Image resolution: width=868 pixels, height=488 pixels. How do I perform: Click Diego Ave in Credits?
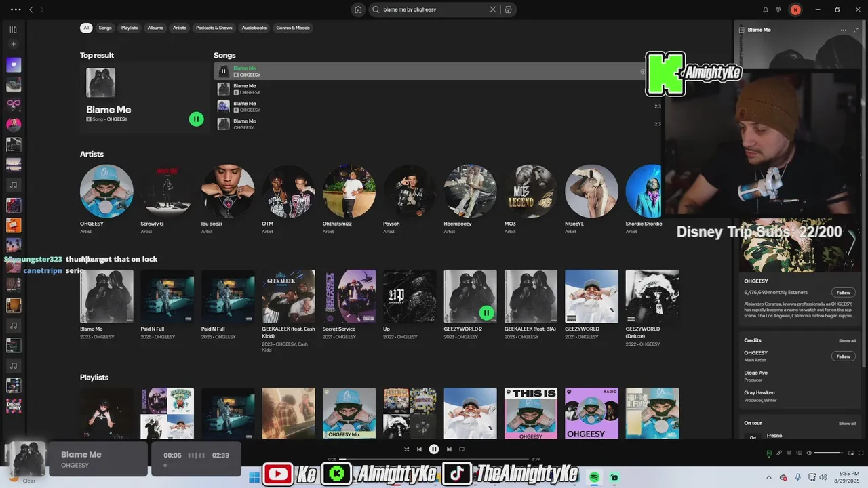coord(755,373)
